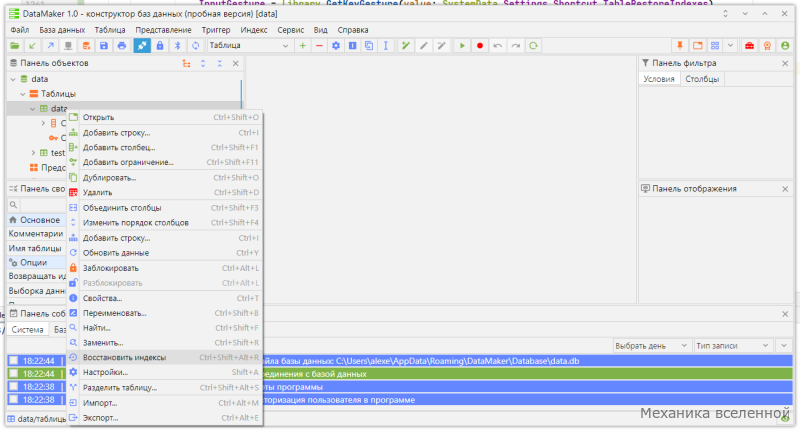Click the expand all icon in Панель объектов header
The image size is (800, 431).
[203, 64]
